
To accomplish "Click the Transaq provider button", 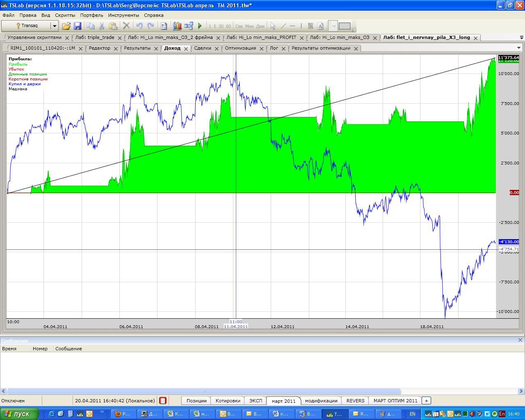I will (x=26, y=26).
